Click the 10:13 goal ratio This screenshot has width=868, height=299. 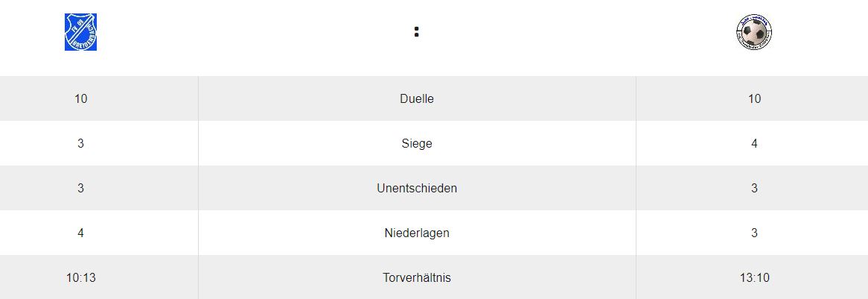[x=81, y=277]
